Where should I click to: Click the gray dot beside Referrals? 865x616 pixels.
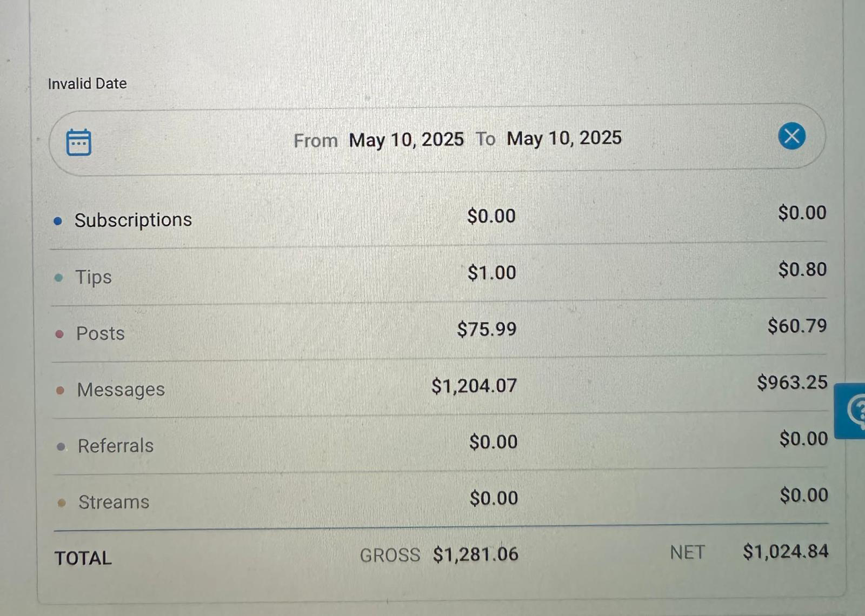[61, 447]
